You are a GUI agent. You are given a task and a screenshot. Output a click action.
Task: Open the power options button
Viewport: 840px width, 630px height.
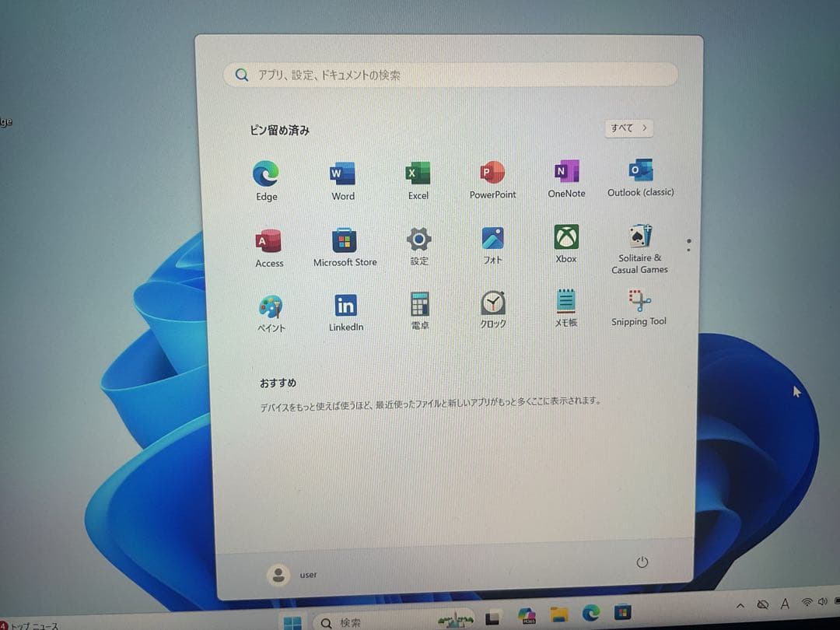click(642, 562)
